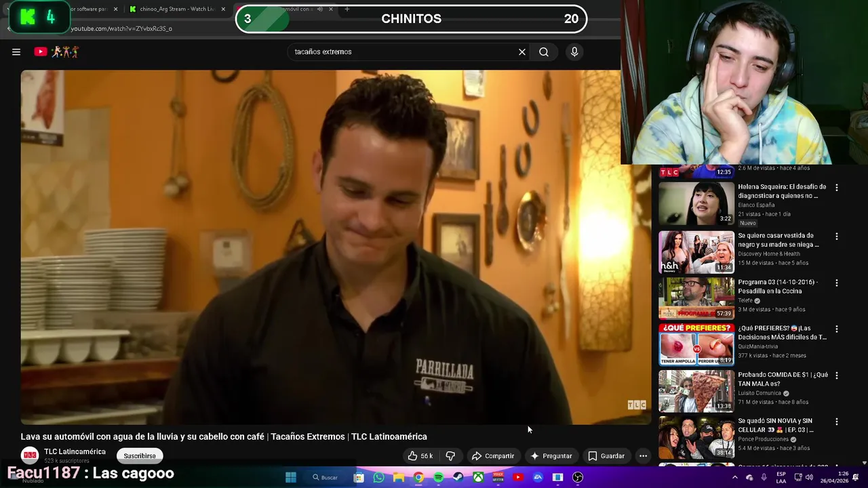Open the Preguntar AI button
Image resolution: width=868 pixels, height=488 pixels.
point(551,456)
